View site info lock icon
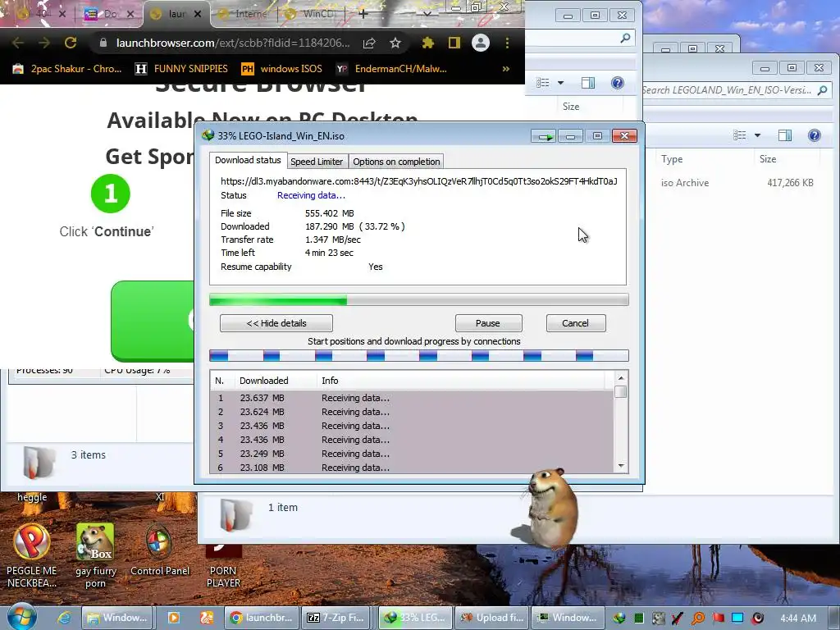 point(103,43)
